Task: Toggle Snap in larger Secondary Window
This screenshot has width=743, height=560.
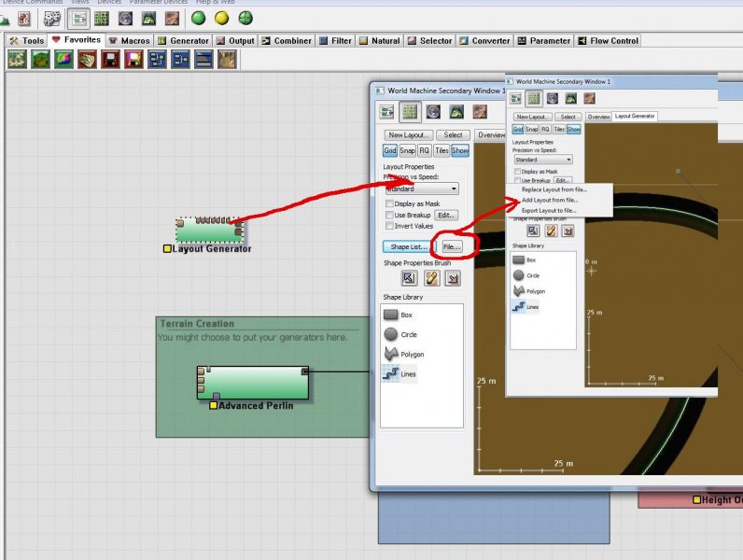Action: (408, 150)
